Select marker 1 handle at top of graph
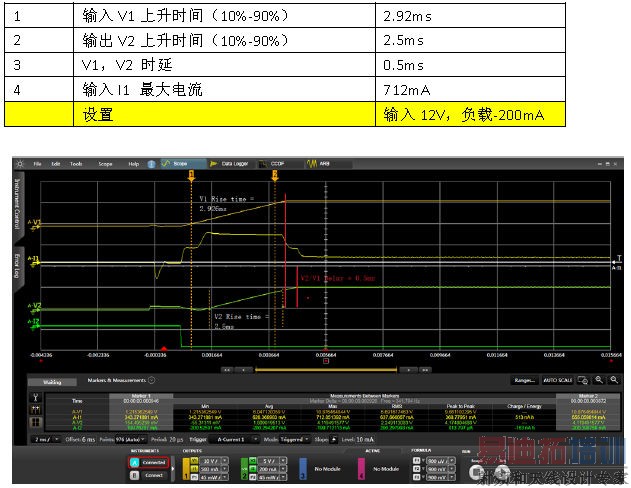 click(x=192, y=175)
